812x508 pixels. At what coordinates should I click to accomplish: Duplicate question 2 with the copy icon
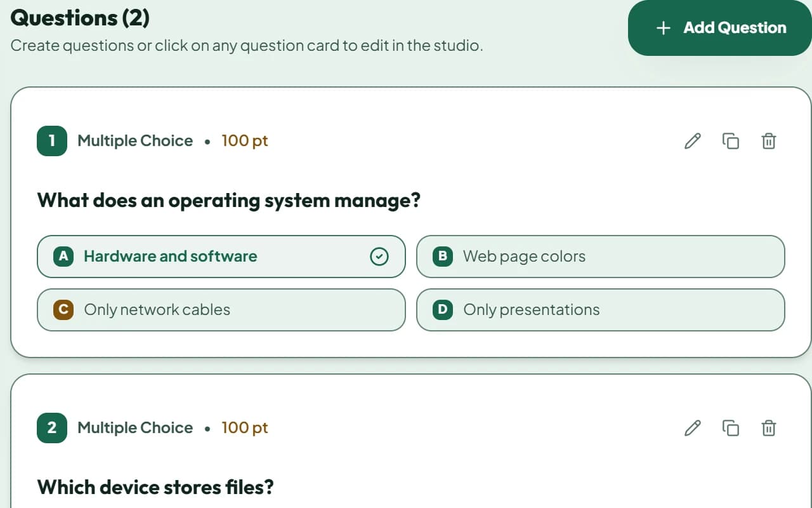(x=731, y=428)
